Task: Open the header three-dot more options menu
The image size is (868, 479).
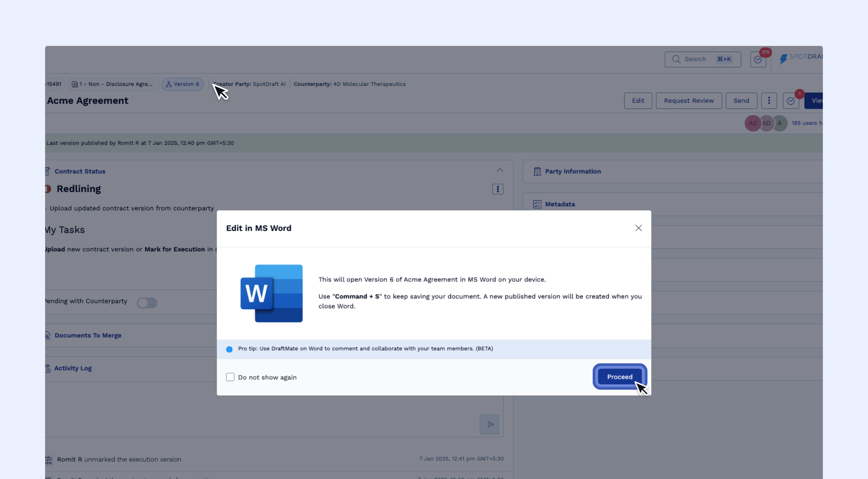Action: click(769, 101)
